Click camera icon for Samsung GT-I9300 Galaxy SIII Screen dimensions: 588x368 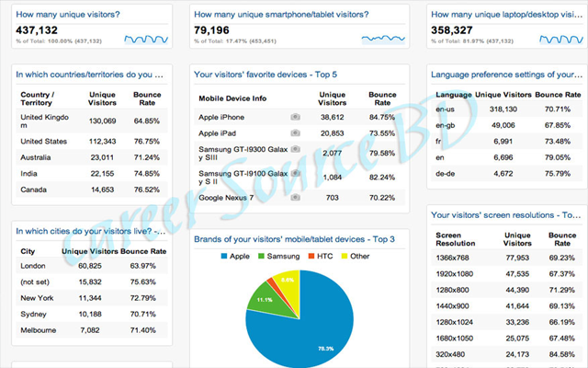(295, 149)
